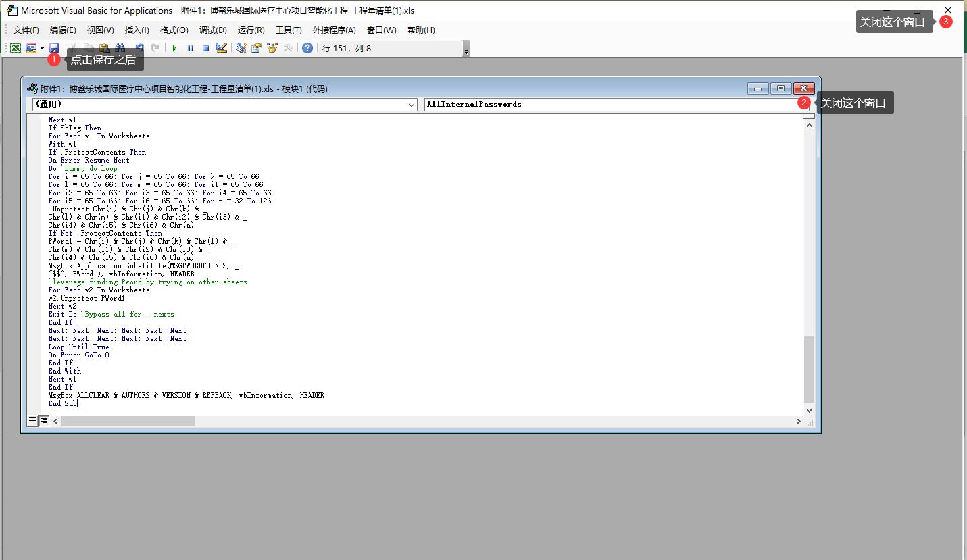Click the Find binoculars icon
967x560 pixels.
(120, 48)
